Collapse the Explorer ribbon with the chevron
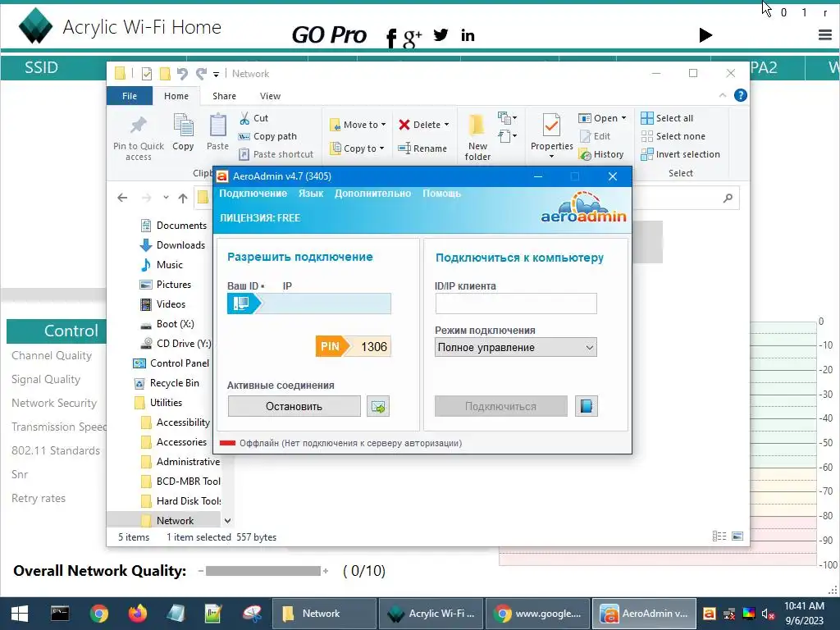This screenshot has height=630, width=840. (722, 95)
